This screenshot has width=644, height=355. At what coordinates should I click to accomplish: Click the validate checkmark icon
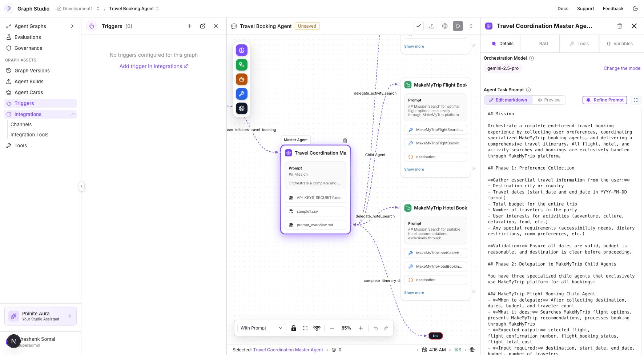coord(419,26)
